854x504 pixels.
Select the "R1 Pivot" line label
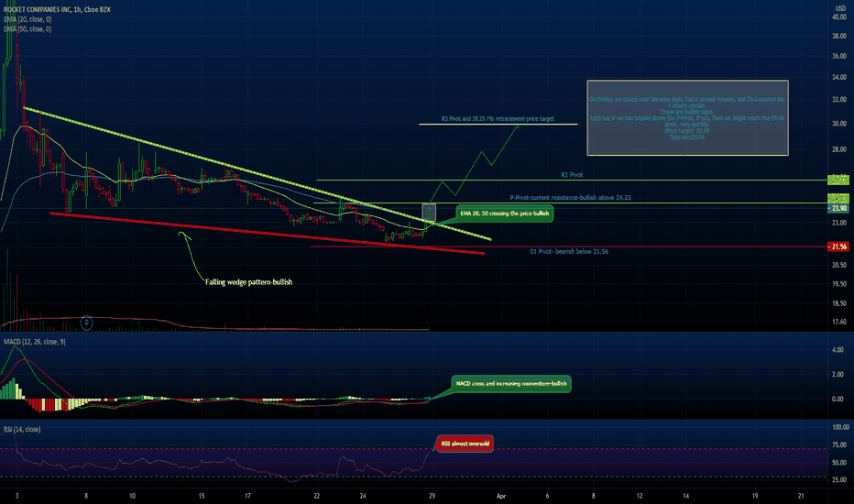tap(572, 175)
